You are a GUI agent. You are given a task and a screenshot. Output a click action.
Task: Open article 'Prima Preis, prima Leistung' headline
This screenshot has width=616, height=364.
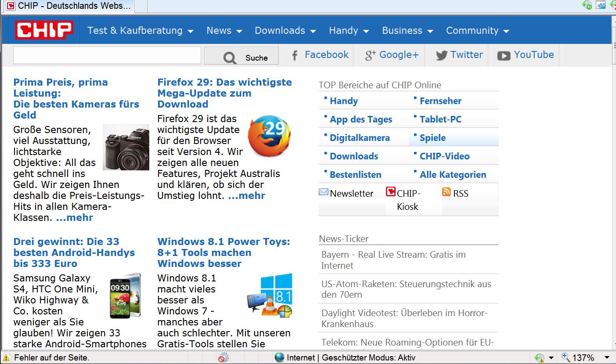[x=76, y=98]
